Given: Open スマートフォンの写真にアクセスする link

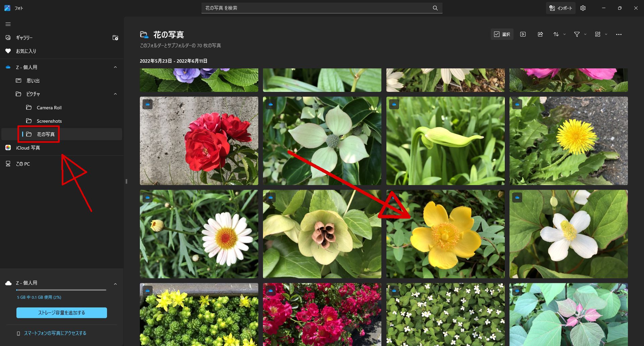Looking at the screenshot, I should click(x=55, y=333).
